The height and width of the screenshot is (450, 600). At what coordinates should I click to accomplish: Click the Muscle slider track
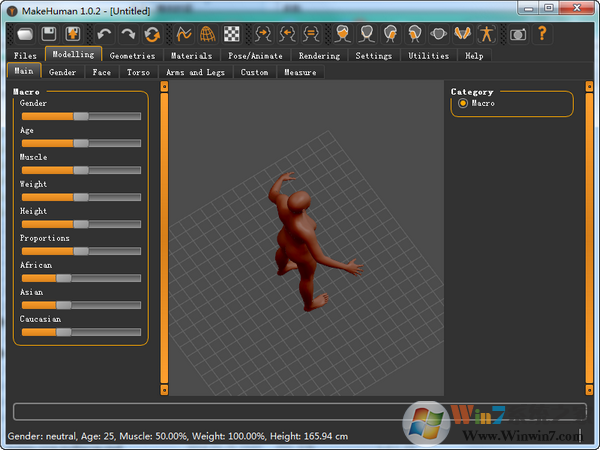(80, 170)
